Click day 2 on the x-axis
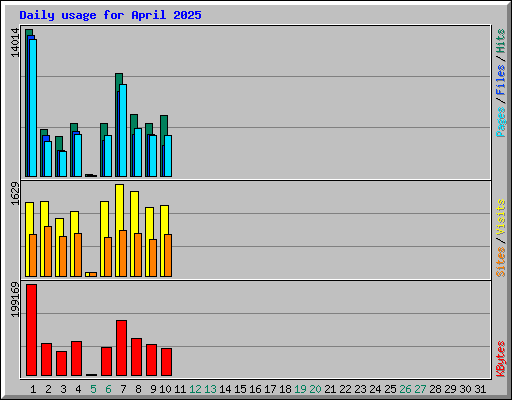This screenshot has height=400, width=512. [48, 389]
